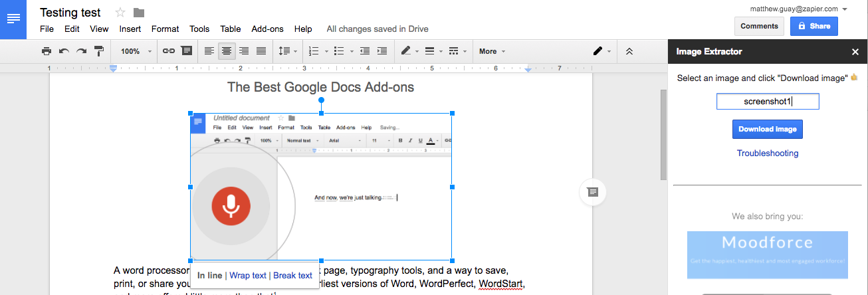Star the Testing test document
The height and width of the screenshot is (295, 868).
coord(120,13)
